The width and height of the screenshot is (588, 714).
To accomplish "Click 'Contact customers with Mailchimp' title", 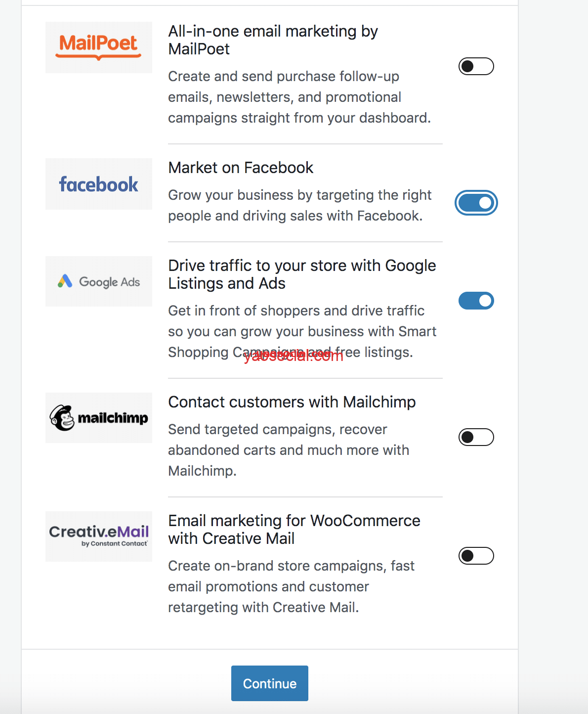I will tap(292, 402).
